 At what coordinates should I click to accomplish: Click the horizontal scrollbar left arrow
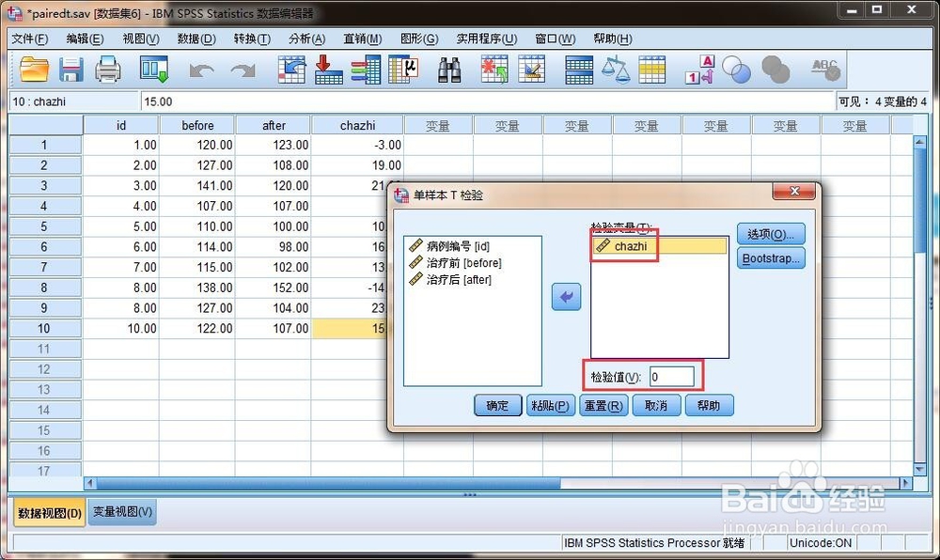[90, 483]
